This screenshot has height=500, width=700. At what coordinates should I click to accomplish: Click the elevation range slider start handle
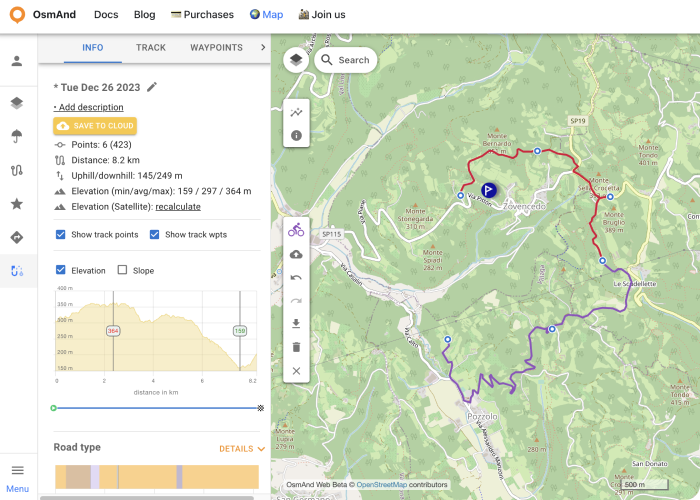click(x=53, y=408)
